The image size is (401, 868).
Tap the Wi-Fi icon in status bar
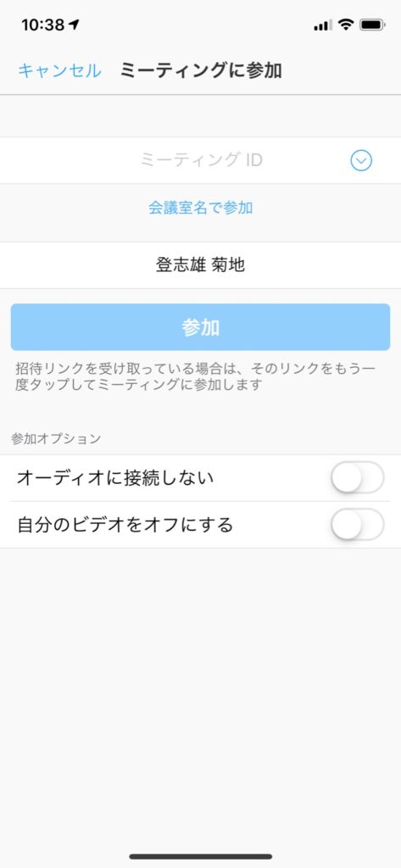coord(346,25)
